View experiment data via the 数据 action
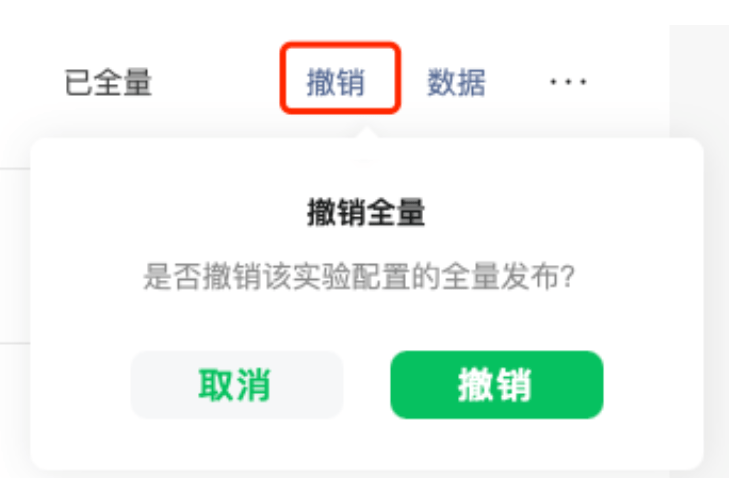The image size is (729, 478). tap(456, 82)
